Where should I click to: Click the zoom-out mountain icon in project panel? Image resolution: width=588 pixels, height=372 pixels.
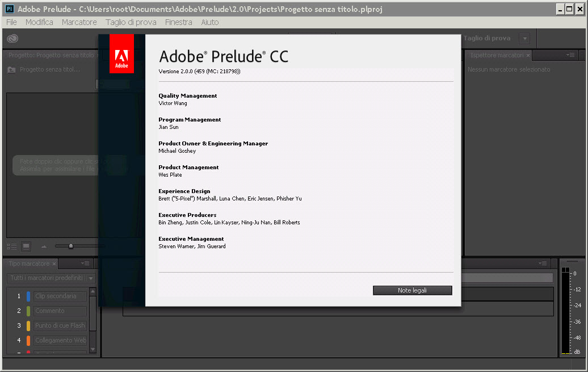click(44, 246)
